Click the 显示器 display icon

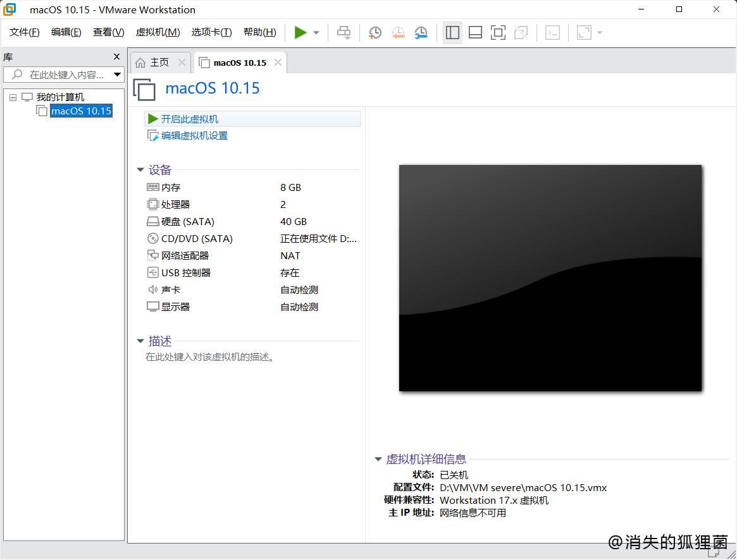coord(152,307)
